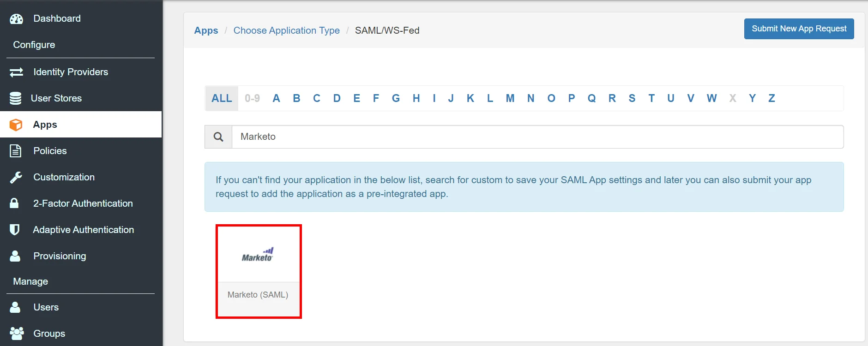Click the Users person icon
The width and height of the screenshot is (868, 346).
click(x=15, y=307)
